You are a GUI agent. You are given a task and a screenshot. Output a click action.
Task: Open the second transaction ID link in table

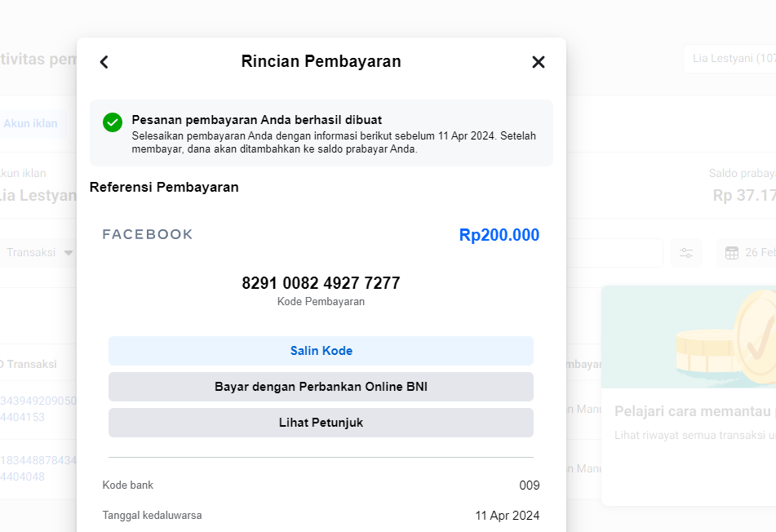point(38,468)
